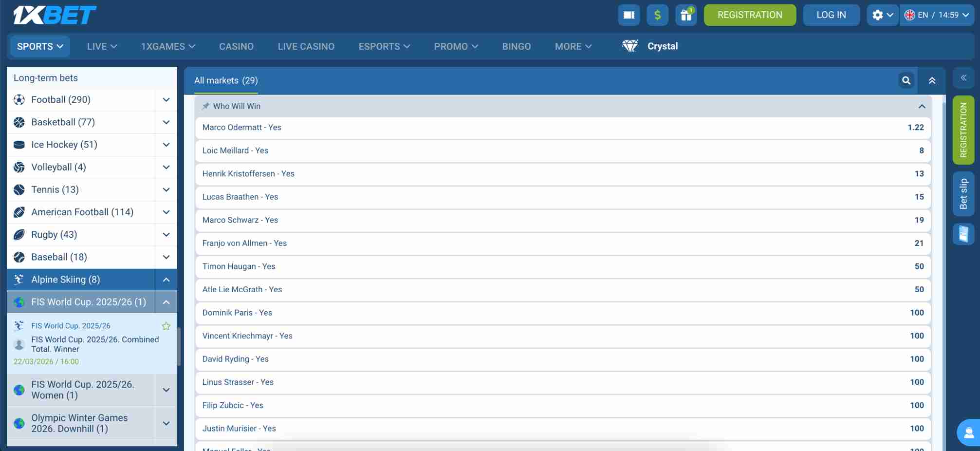Collapse the right sidebar double arrow
Image resolution: width=980 pixels, height=451 pixels.
click(963, 78)
